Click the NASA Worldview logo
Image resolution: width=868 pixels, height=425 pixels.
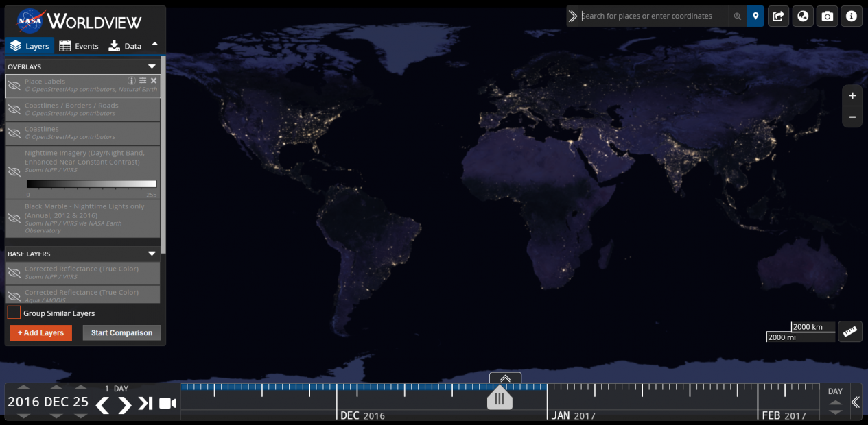tap(80, 21)
